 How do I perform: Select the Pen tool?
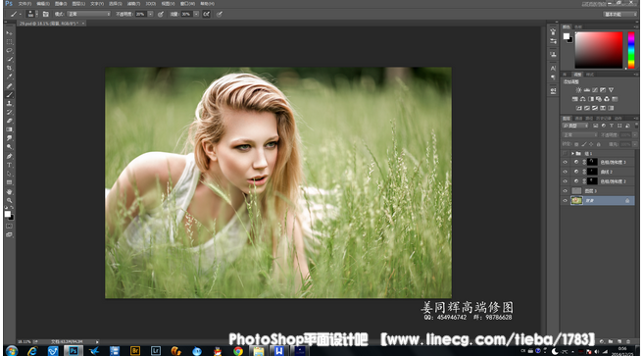coord(9,156)
